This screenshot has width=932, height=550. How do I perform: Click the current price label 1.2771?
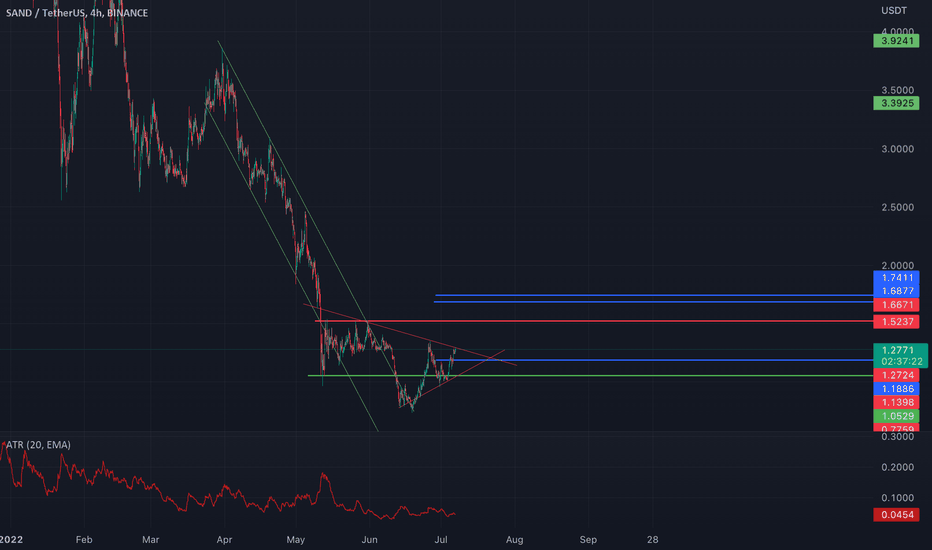point(900,350)
